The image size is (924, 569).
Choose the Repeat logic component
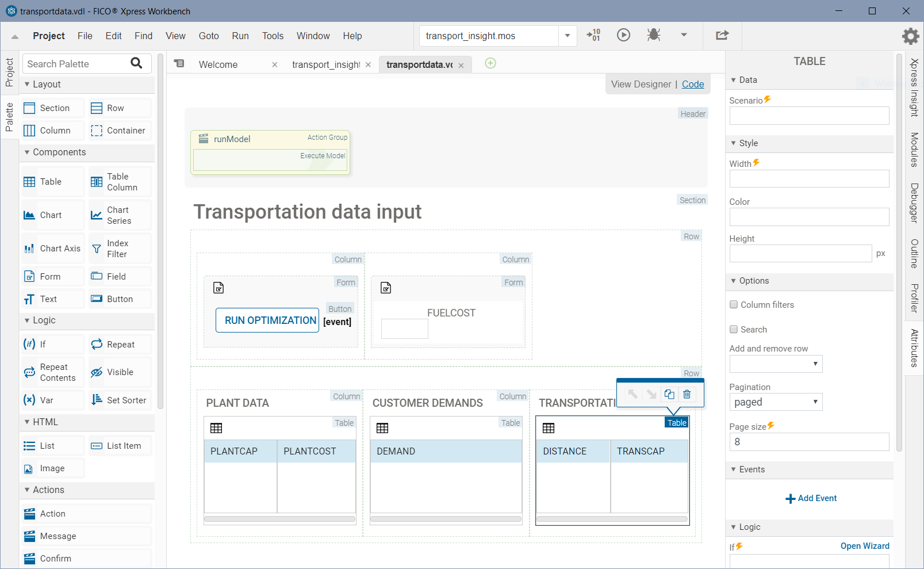click(118, 344)
